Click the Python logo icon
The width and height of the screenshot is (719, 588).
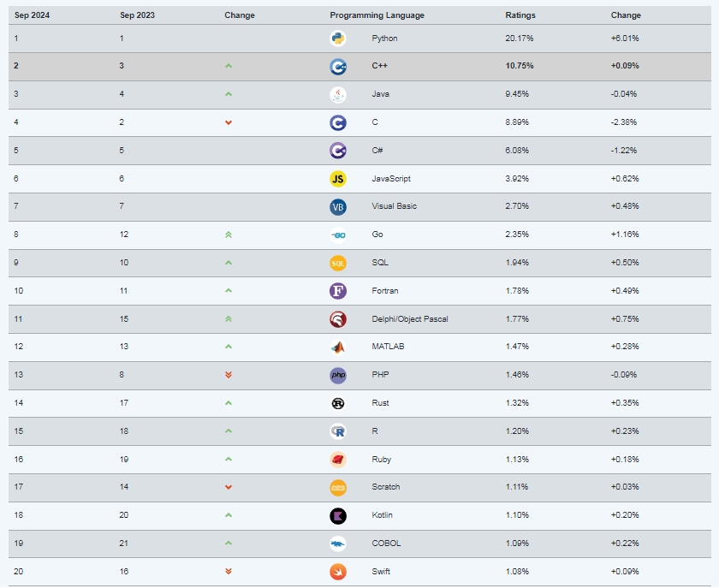338,39
